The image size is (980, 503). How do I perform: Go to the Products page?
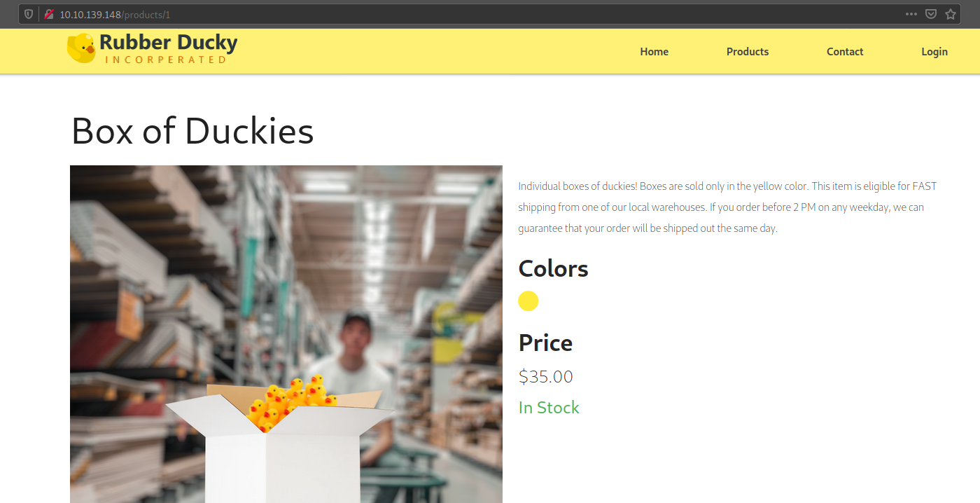[x=748, y=52]
